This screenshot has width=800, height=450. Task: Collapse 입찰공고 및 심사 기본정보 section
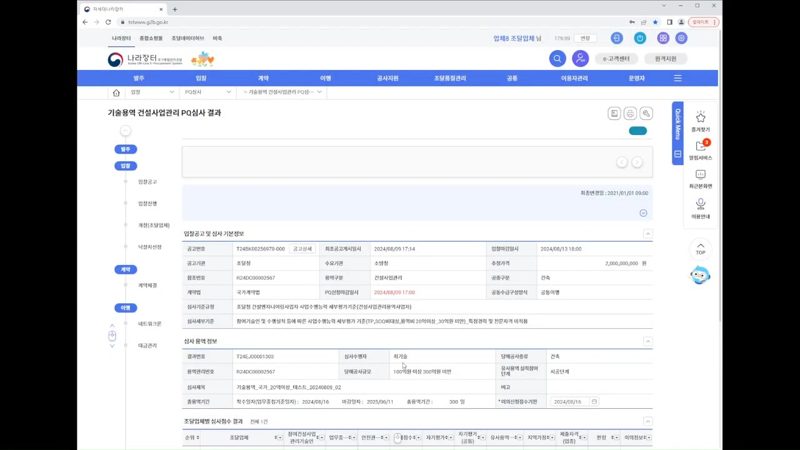[x=647, y=234]
